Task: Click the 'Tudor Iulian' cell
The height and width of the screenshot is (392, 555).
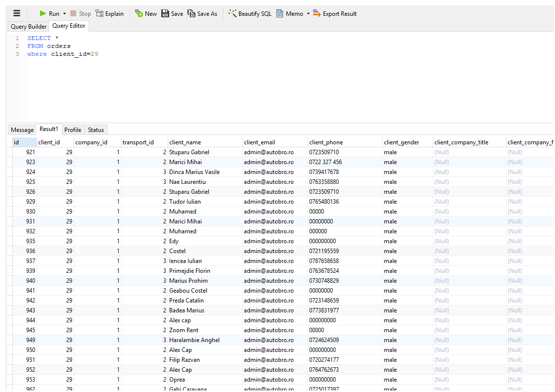Action: (205, 202)
